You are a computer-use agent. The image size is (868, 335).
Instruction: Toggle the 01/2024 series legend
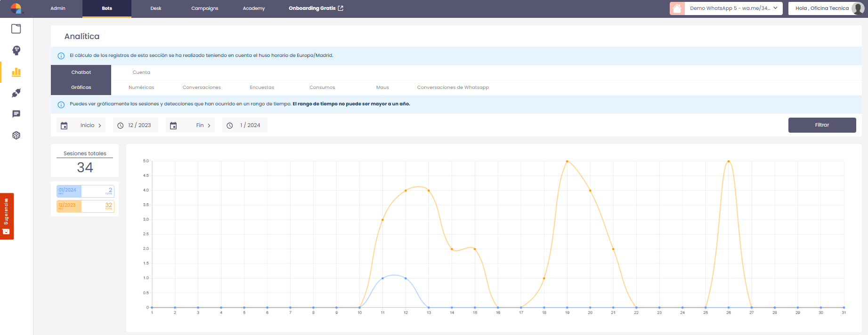click(x=85, y=191)
